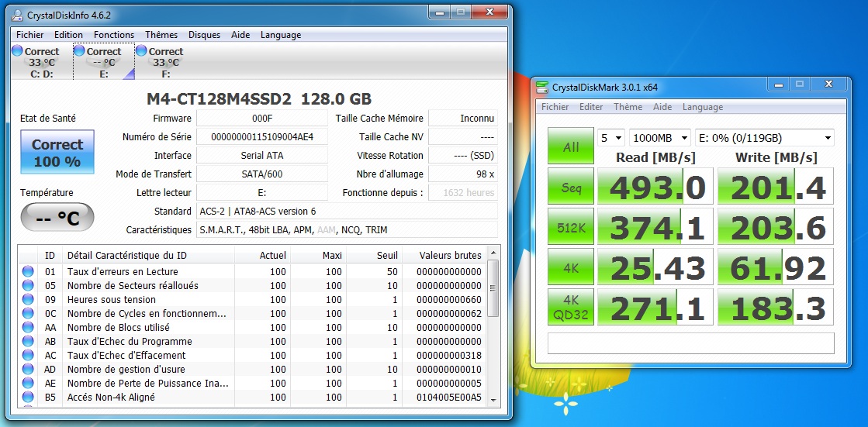Expand the E: drive selection dropdown
The image size is (868, 427).
pyautogui.click(x=764, y=138)
